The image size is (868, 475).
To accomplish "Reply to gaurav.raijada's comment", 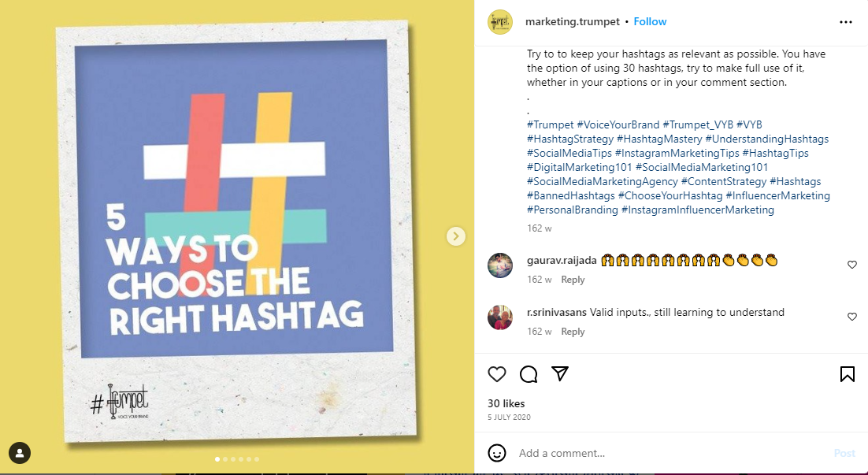I will point(573,280).
